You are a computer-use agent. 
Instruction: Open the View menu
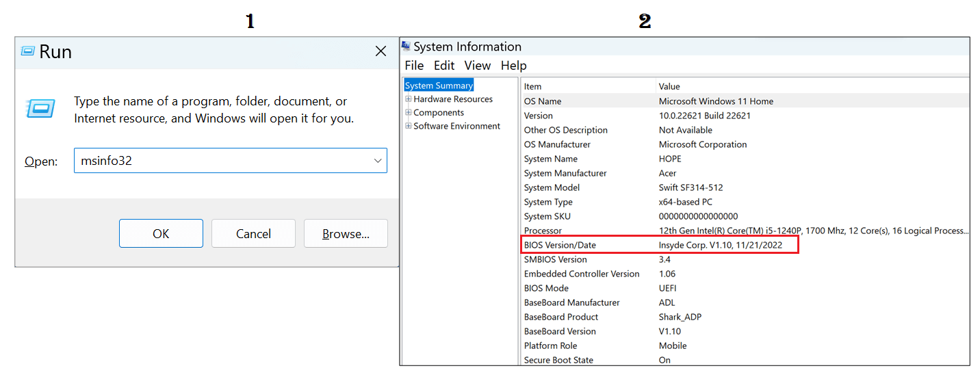coord(477,66)
